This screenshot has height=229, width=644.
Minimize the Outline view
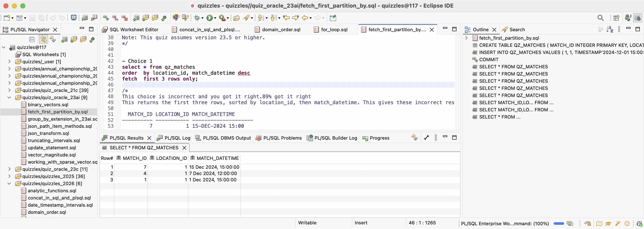[x=628, y=29]
